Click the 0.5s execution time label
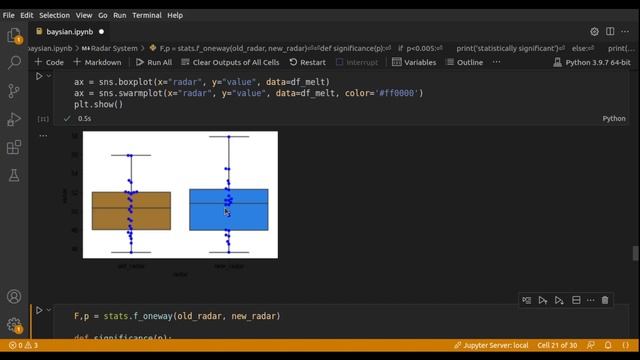Image resolution: width=640 pixels, height=360 pixels. (84, 118)
